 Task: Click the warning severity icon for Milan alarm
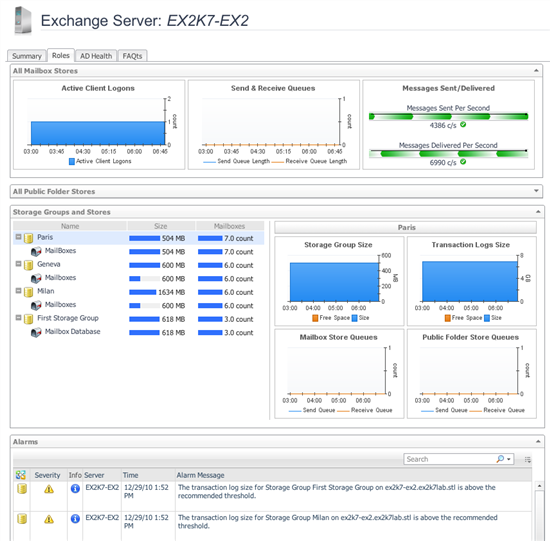tap(49, 519)
